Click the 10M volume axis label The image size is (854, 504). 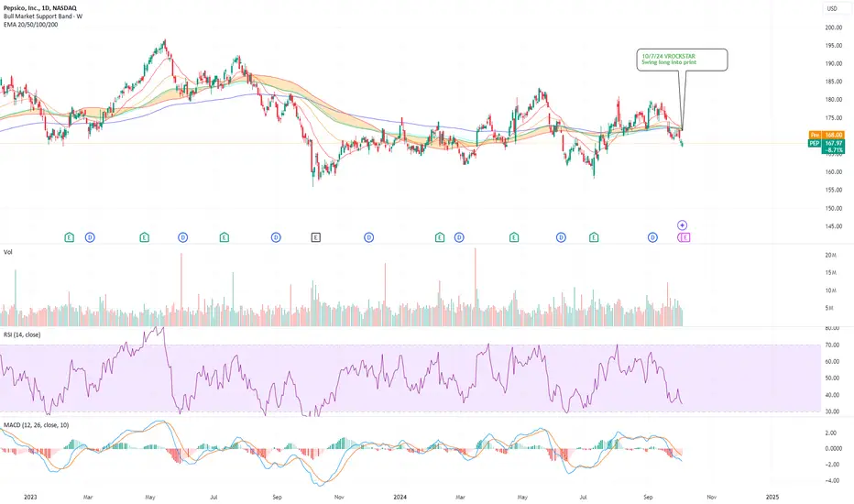point(830,290)
